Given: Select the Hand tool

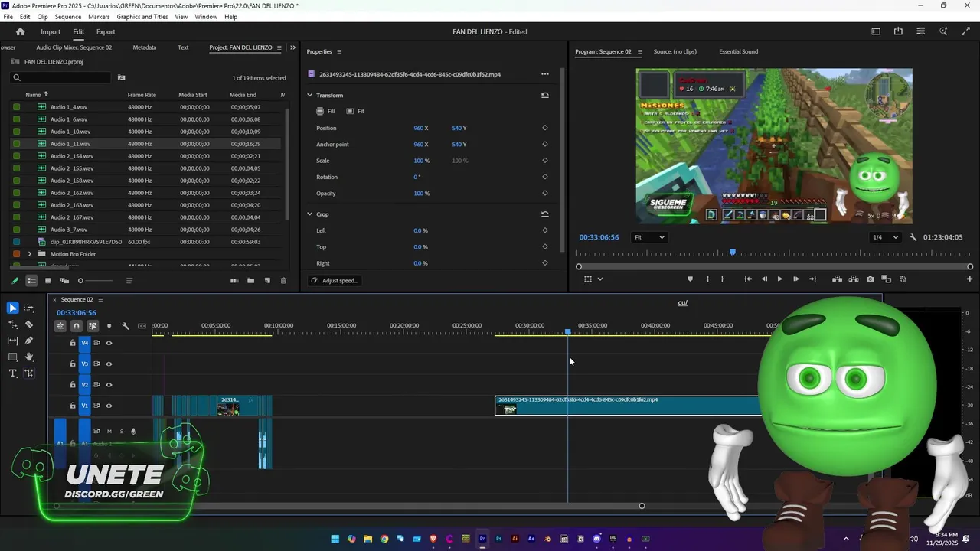Looking at the screenshot, I should (29, 357).
